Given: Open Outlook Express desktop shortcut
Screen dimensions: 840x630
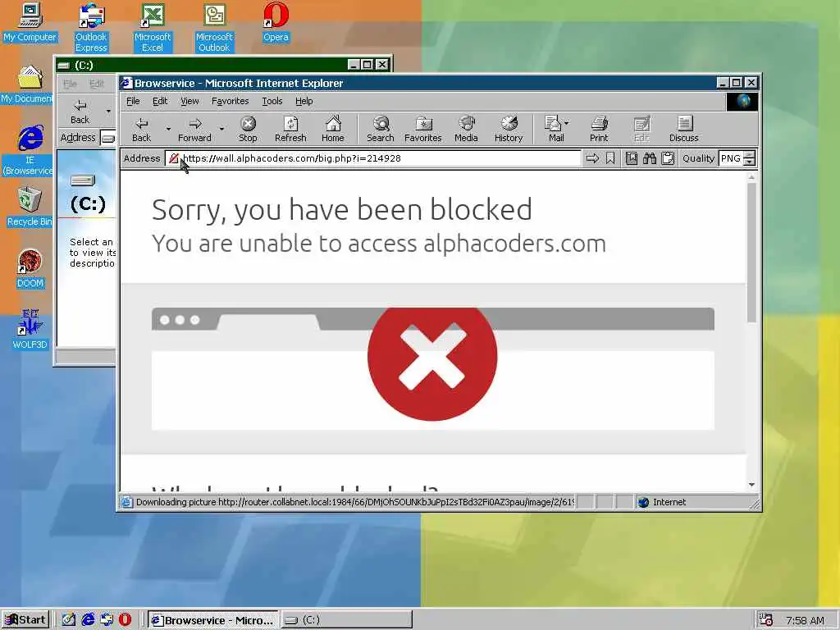Looking at the screenshot, I should [x=91, y=27].
